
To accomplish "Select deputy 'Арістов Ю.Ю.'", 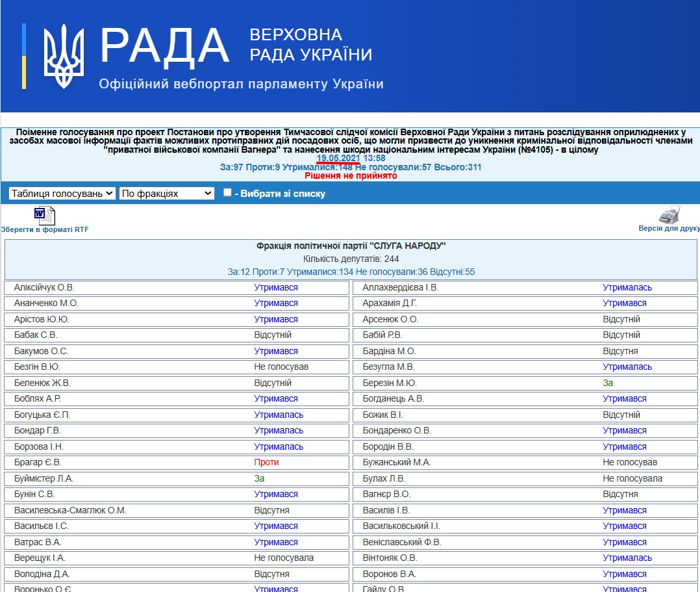I will tap(42, 319).
